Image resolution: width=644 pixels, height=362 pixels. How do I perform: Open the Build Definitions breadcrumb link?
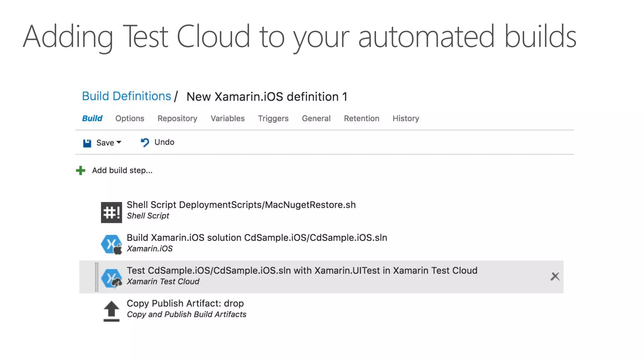point(126,96)
